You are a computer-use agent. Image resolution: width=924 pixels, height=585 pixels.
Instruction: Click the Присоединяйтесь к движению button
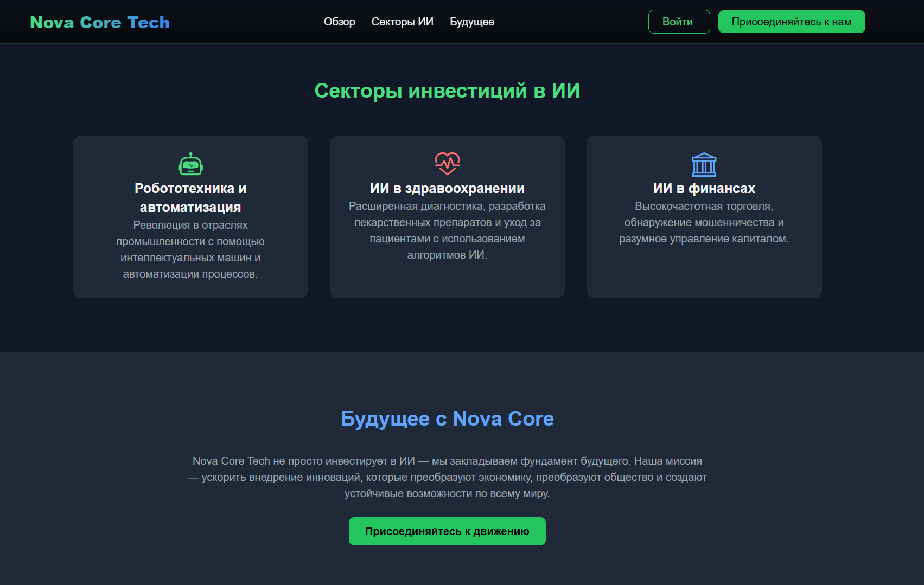tap(447, 531)
